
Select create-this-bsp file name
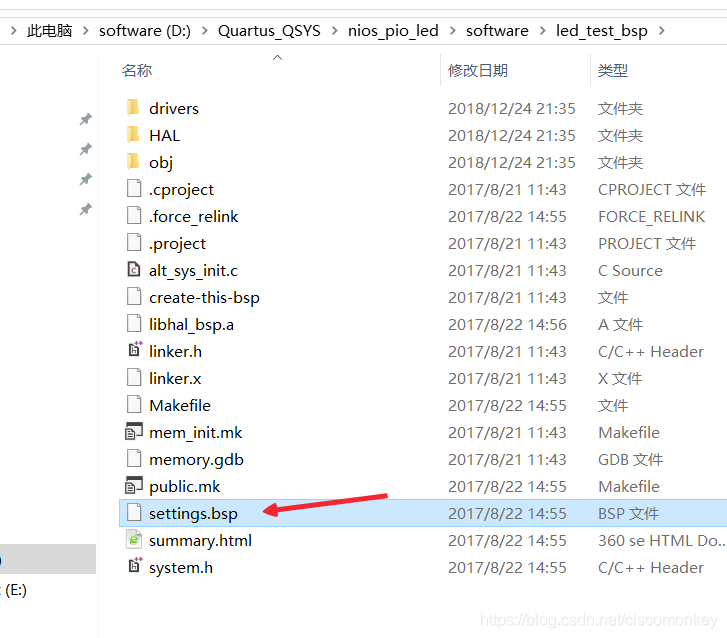[204, 298]
